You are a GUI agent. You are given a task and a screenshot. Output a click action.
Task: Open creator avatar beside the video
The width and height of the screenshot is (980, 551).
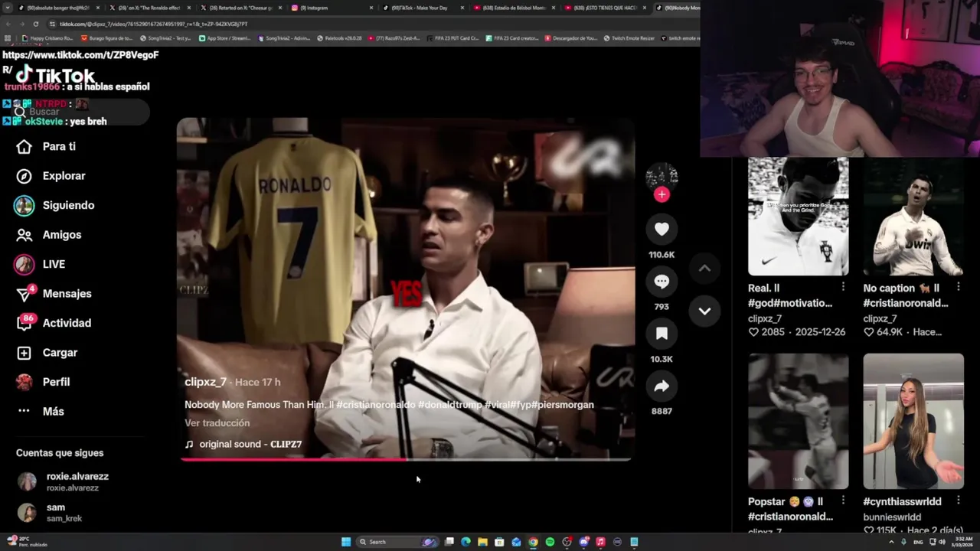click(661, 175)
